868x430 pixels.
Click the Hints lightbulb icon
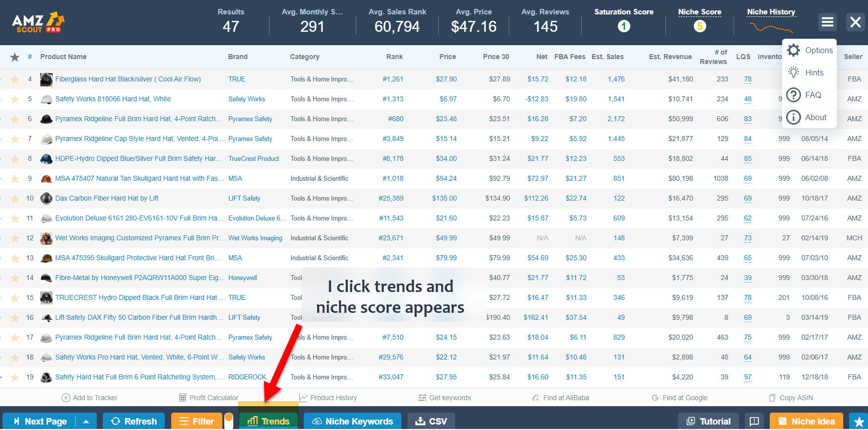click(x=794, y=72)
